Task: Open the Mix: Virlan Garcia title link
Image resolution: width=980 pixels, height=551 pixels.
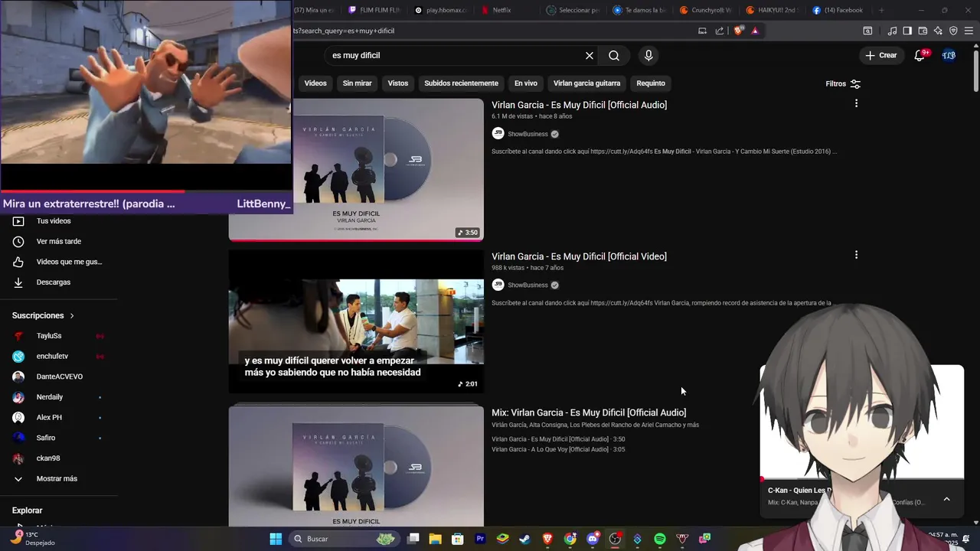Action: [x=589, y=412]
